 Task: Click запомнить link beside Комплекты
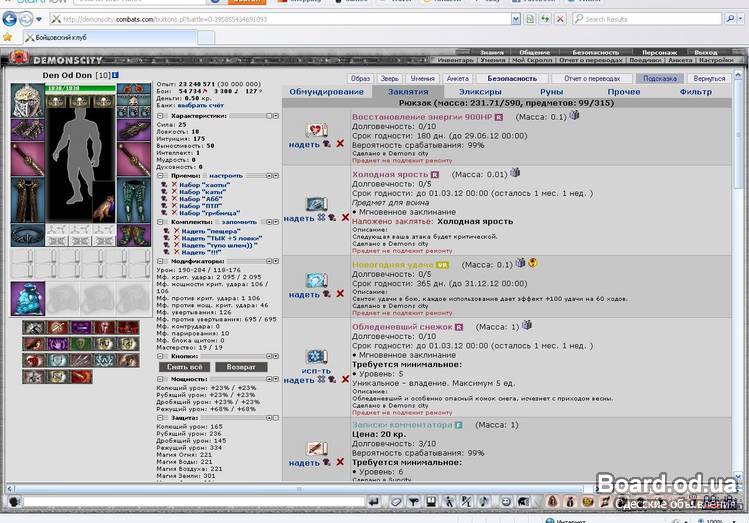click(x=239, y=222)
